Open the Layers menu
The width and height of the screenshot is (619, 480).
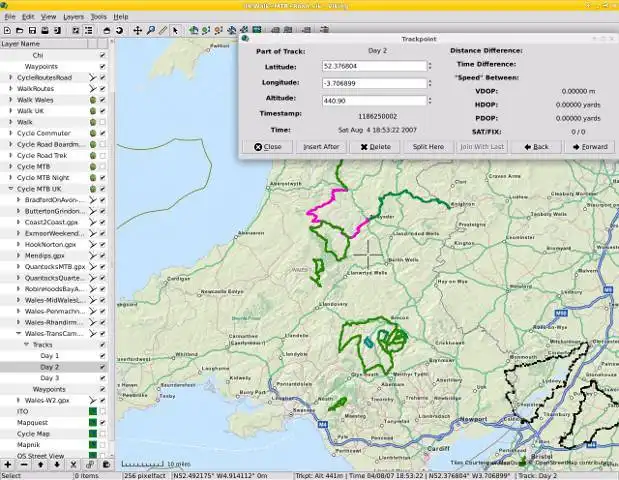tap(73, 17)
